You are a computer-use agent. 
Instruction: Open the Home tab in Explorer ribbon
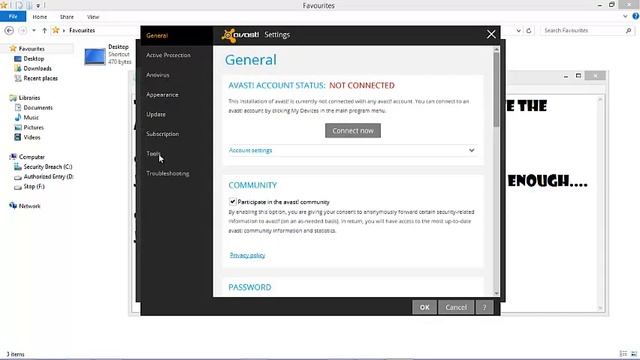[x=40, y=17]
